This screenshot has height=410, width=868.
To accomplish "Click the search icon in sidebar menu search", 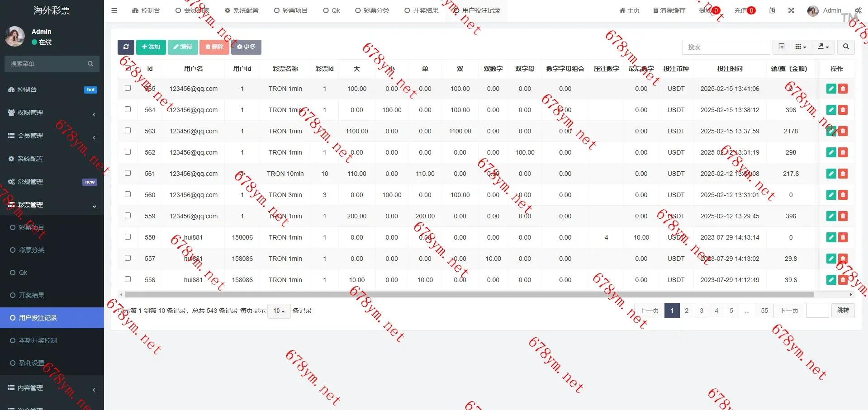I will [x=90, y=64].
